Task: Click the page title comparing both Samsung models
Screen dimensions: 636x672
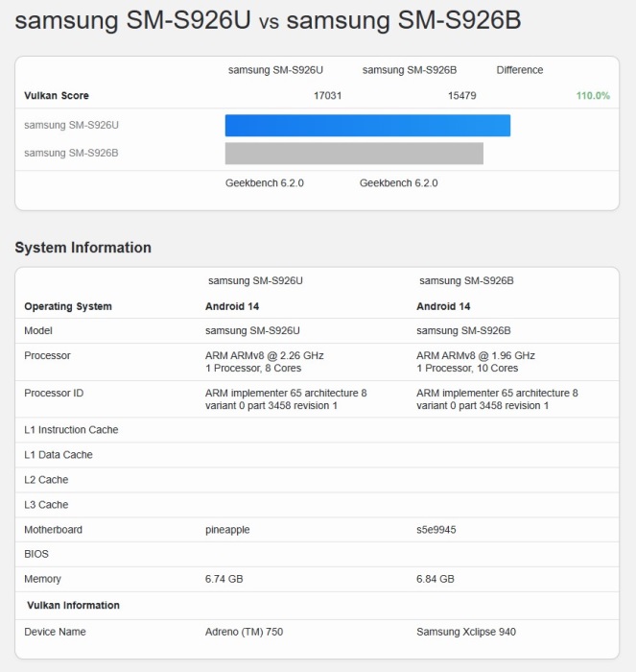Action: [268, 20]
